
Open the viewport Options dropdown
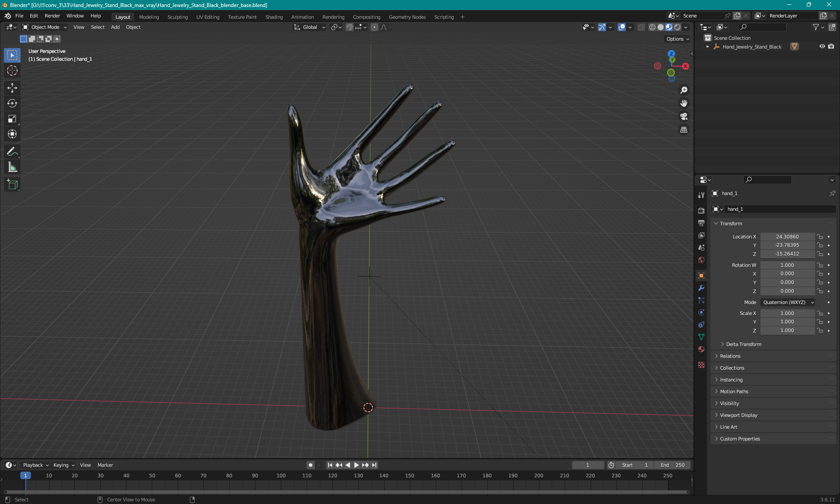click(x=678, y=39)
